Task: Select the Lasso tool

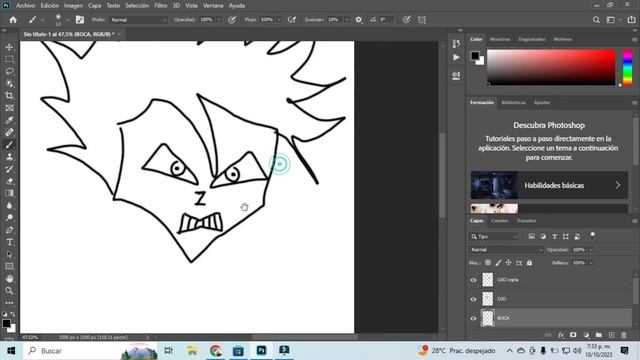Action: 9,71
